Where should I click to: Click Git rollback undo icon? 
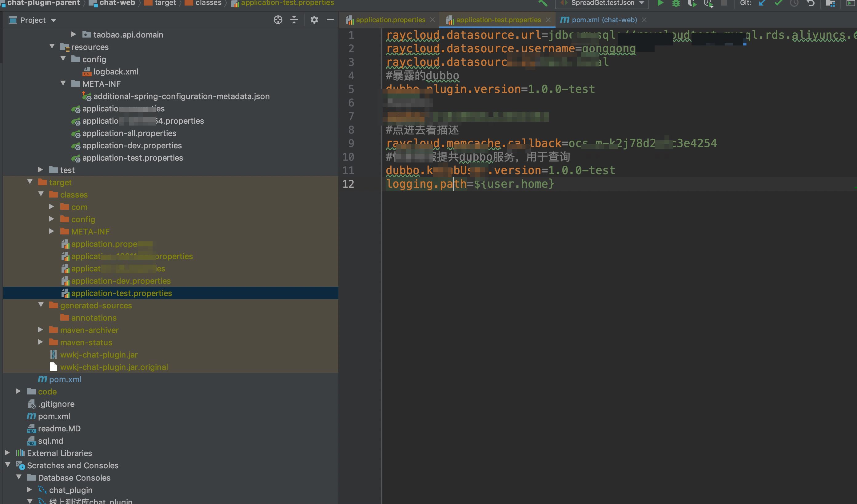(811, 3)
